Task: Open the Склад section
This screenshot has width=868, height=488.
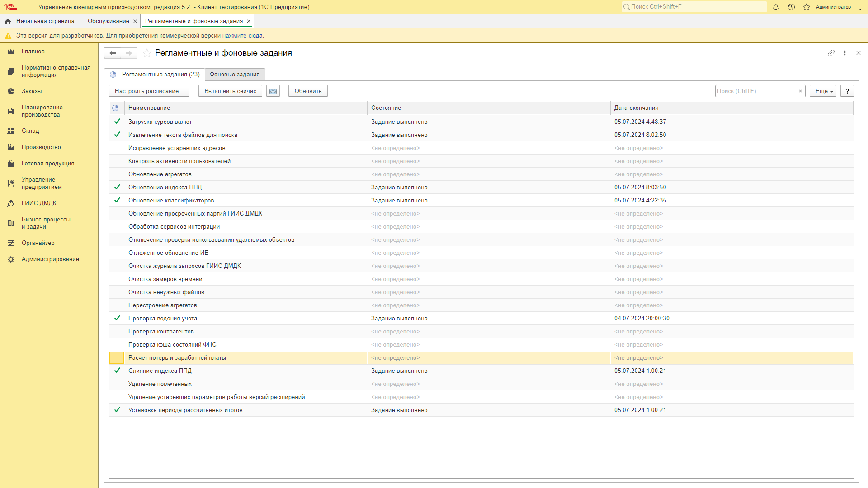Action: coord(49,131)
